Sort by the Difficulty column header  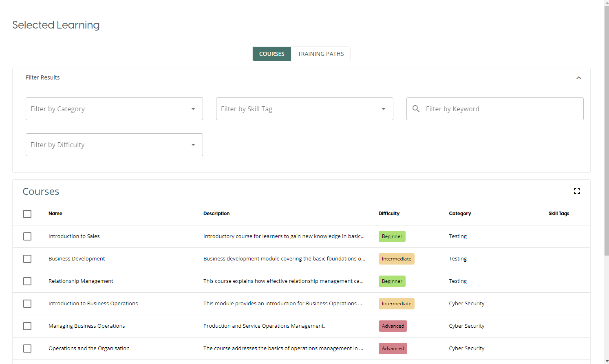pyautogui.click(x=389, y=214)
